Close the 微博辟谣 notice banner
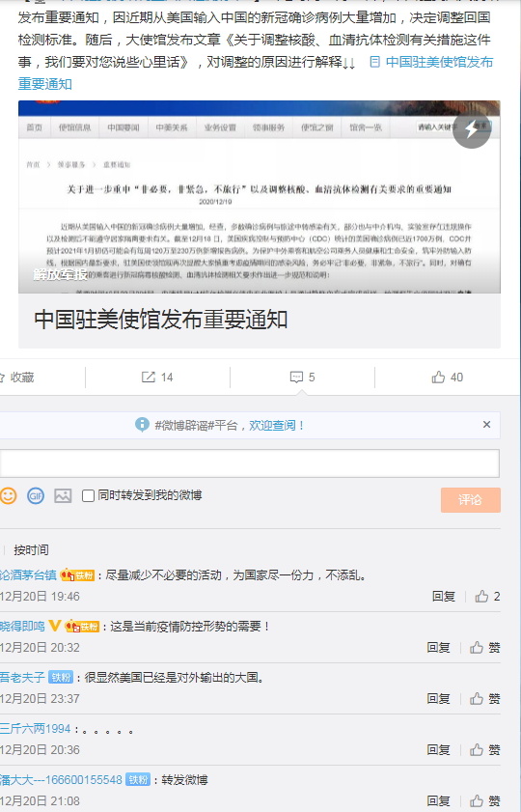 click(486, 424)
